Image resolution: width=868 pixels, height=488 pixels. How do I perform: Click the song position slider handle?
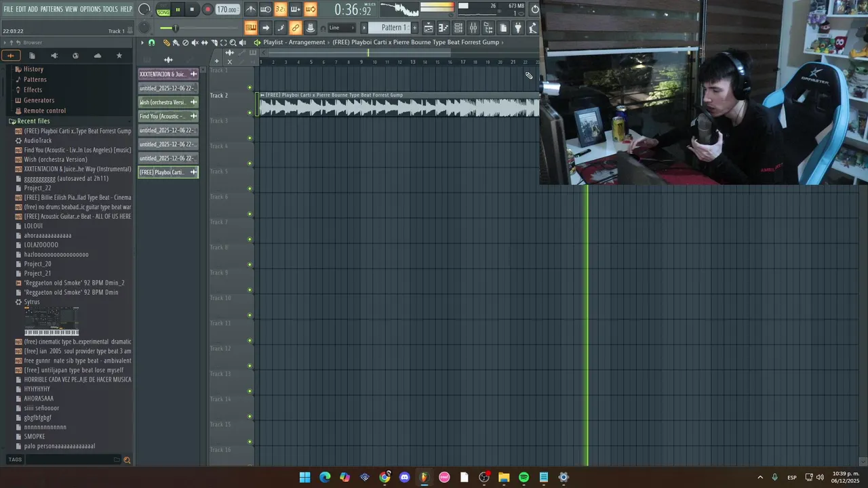tap(176, 28)
